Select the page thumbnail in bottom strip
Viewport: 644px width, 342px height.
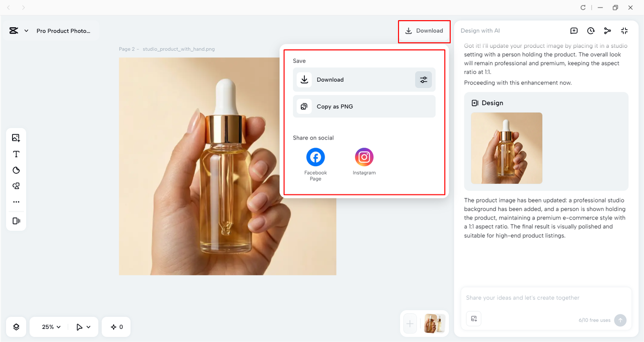pos(434,324)
